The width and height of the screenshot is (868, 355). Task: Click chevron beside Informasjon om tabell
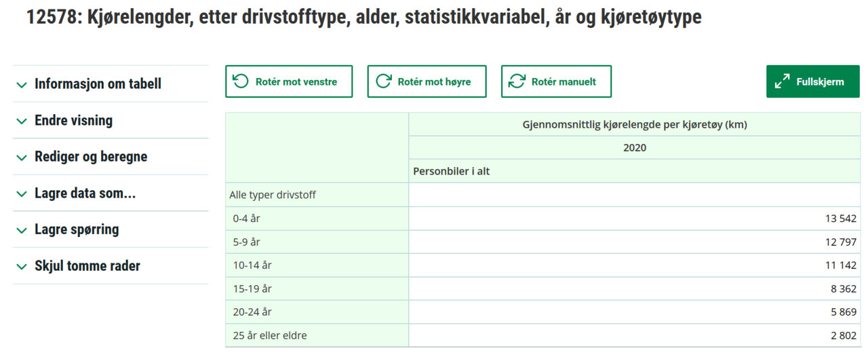(22, 85)
